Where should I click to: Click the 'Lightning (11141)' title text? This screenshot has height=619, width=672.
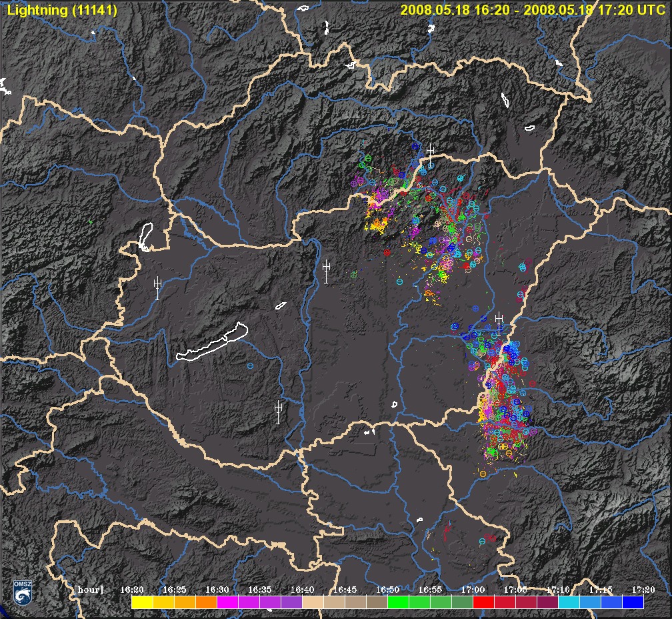tap(62, 10)
